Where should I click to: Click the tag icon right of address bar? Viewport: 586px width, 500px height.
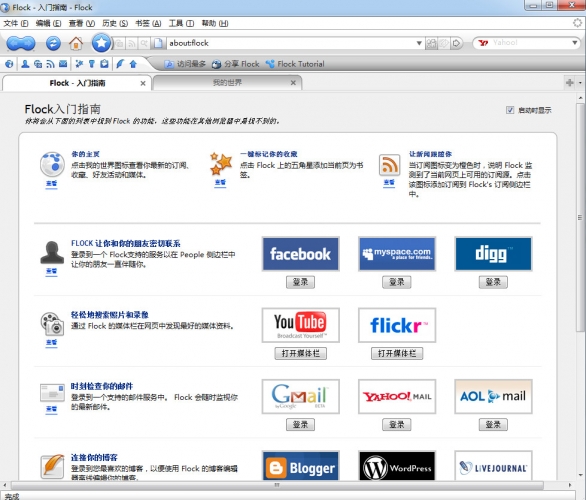(x=444, y=43)
